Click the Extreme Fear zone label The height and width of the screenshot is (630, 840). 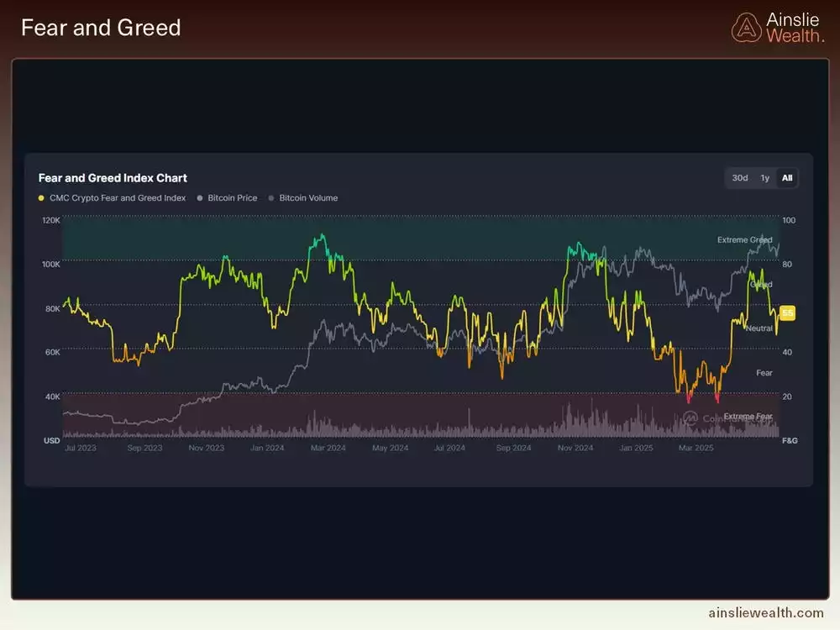(x=746, y=415)
